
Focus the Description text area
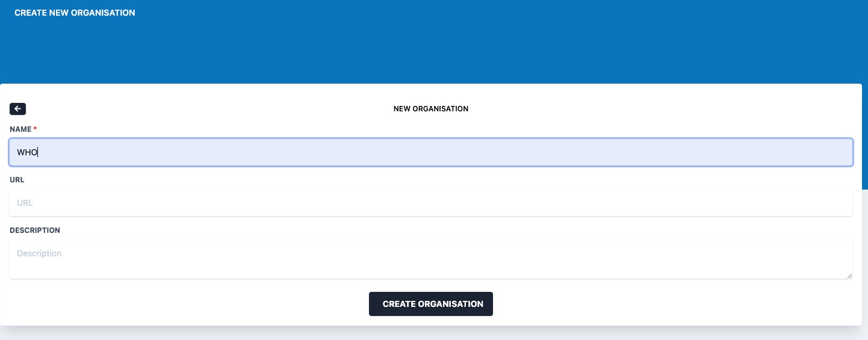pos(431,259)
